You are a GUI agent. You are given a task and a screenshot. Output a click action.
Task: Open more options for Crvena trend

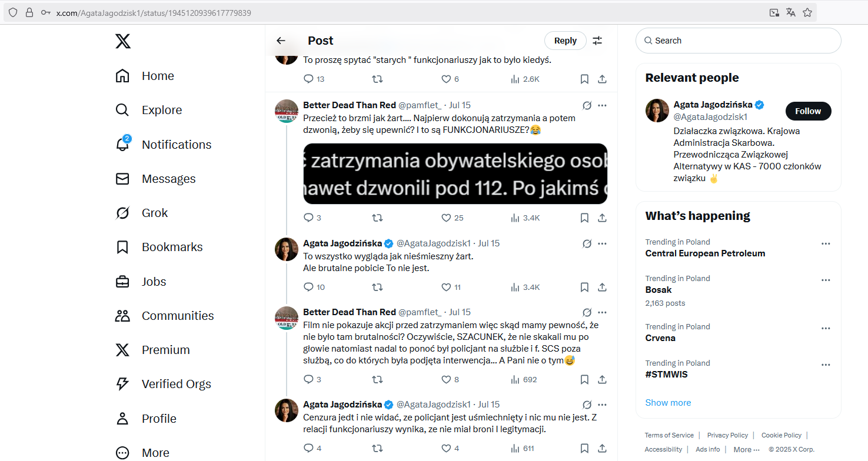826,328
